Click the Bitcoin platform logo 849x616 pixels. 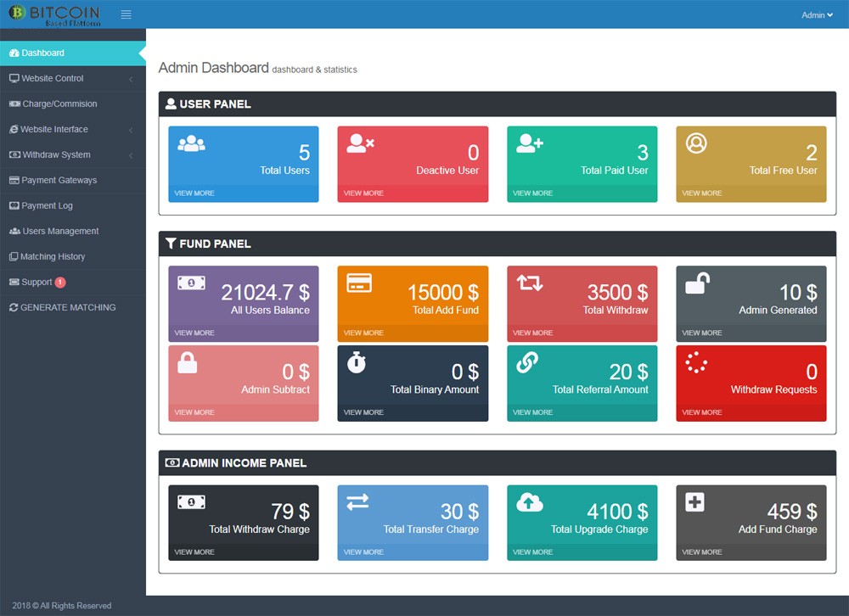(x=54, y=14)
